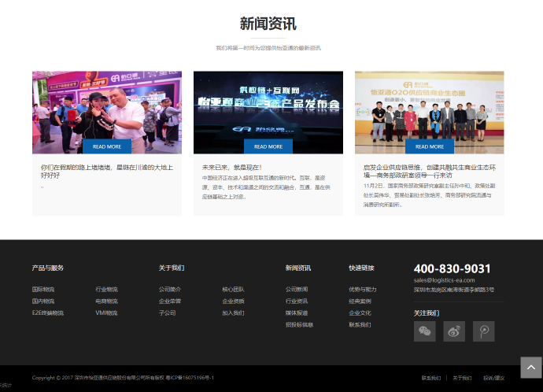The image size is (543, 392).
Task: Select 行业资讯 under 新闻资讯
Action: coord(297,301)
